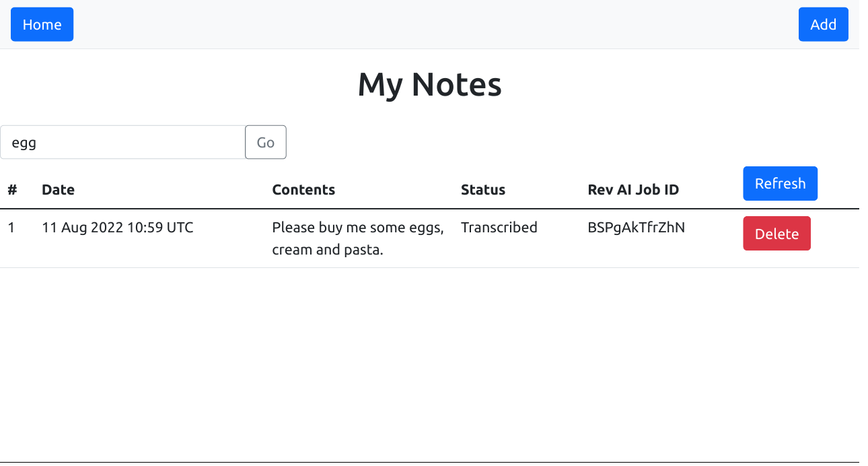Click row number 1 in the table
The image size is (868, 466).
tap(11, 228)
